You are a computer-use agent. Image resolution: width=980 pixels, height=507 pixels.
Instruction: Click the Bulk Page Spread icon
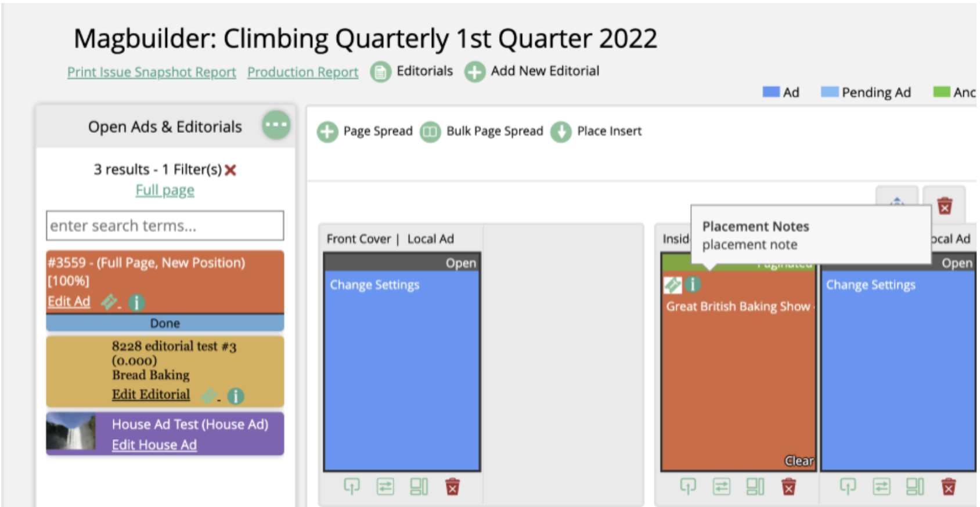(x=430, y=132)
